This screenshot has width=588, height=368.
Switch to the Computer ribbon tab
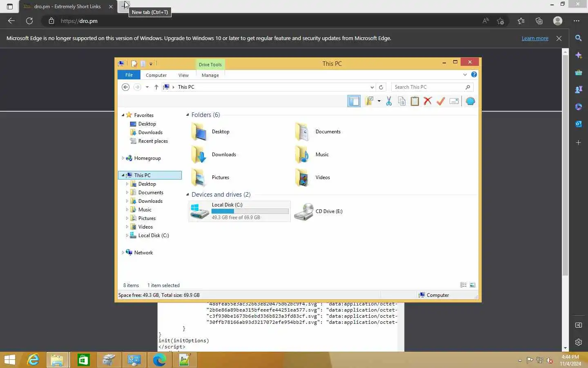pyautogui.click(x=156, y=75)
